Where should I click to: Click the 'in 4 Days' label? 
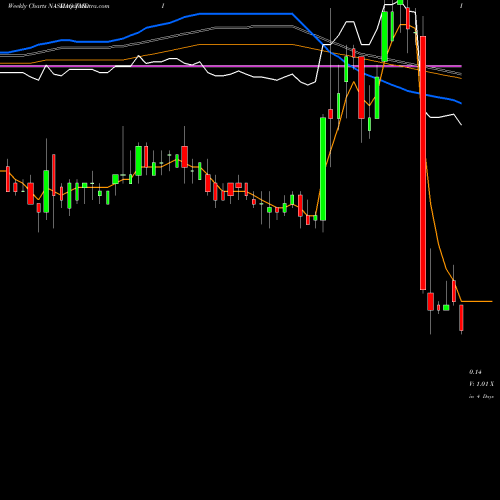[x=481, y=396]
